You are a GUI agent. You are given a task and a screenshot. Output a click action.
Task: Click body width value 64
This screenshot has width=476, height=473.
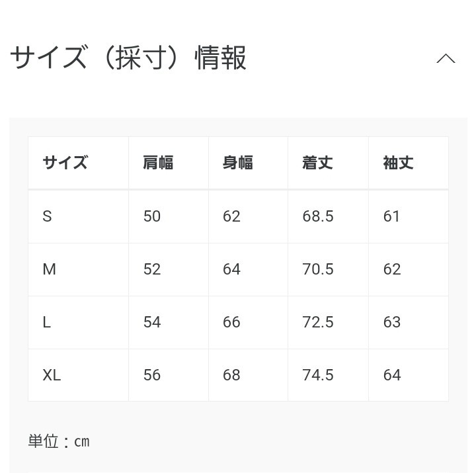(x=231, y=269)
